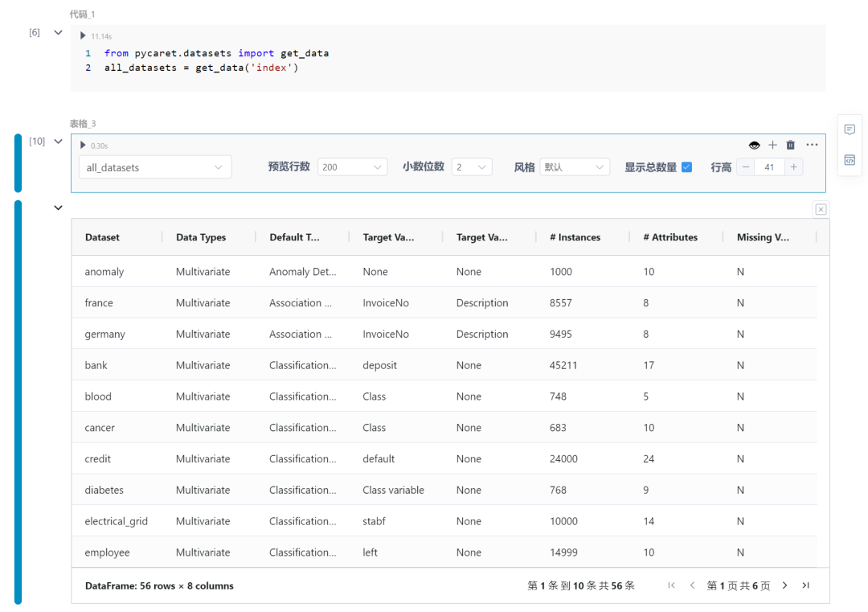Jump to the last table page

805,585
